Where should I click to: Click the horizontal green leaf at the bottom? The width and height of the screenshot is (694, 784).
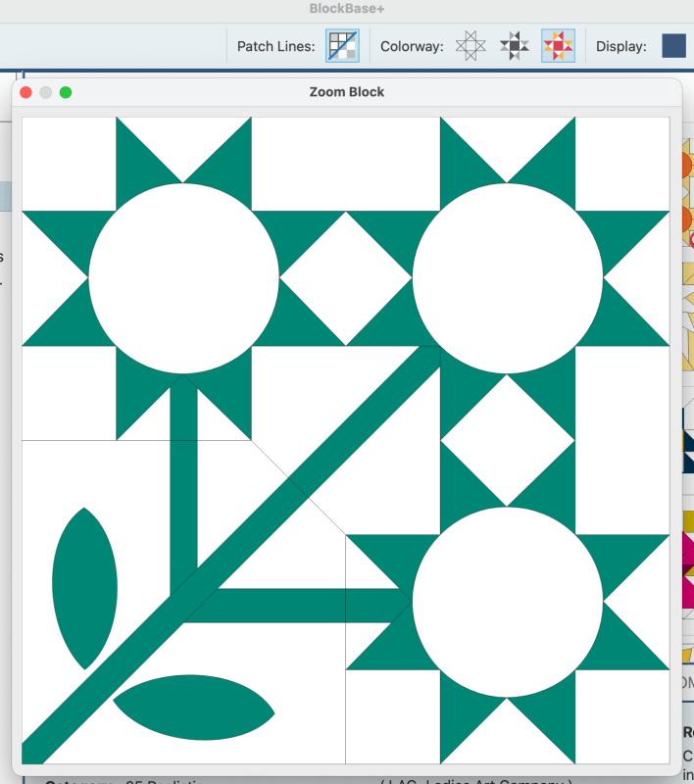[x=194, y=708]
